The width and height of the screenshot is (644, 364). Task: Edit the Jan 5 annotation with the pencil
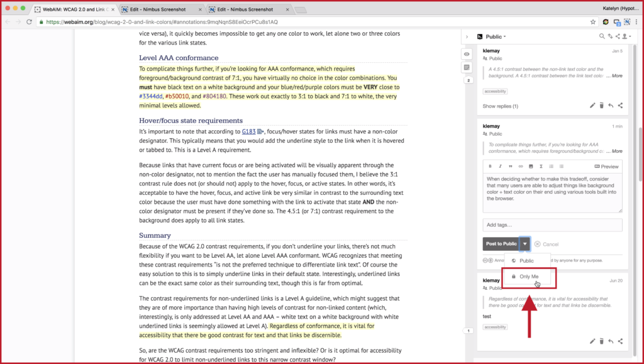[x=592, y=106]
